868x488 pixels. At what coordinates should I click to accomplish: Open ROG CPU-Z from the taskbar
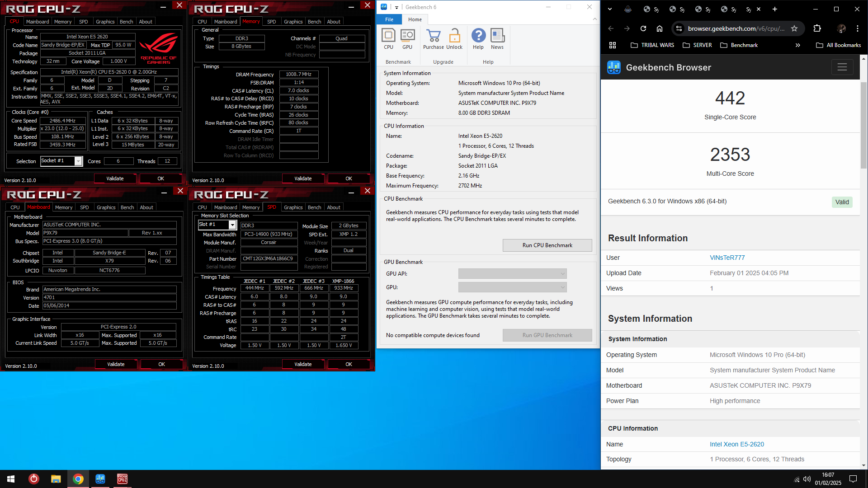click(x=123, y=479)
